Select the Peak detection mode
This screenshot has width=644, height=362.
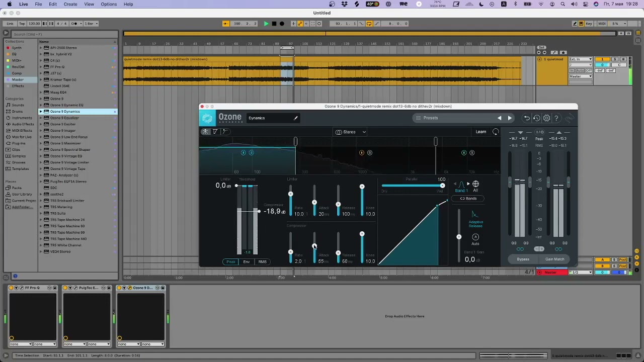231,262
